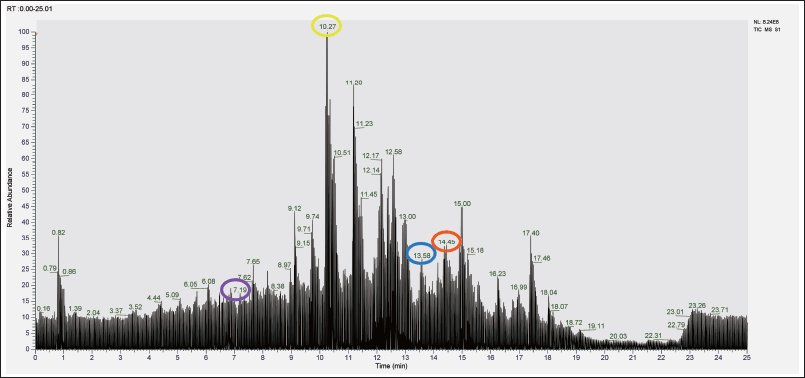Click the RT: 0.00-25.01 range header
Viewport: 805px width, 378px height.
29,9
